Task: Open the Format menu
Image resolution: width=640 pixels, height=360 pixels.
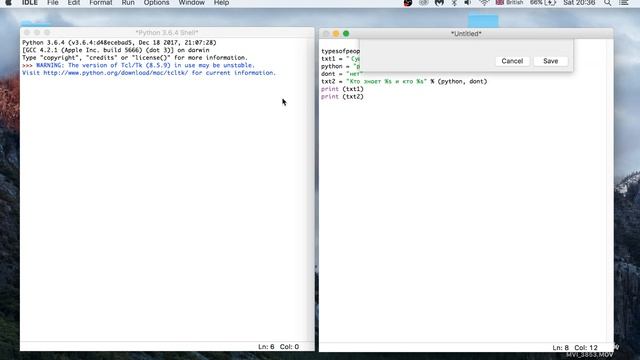Action: click(101, 3)
